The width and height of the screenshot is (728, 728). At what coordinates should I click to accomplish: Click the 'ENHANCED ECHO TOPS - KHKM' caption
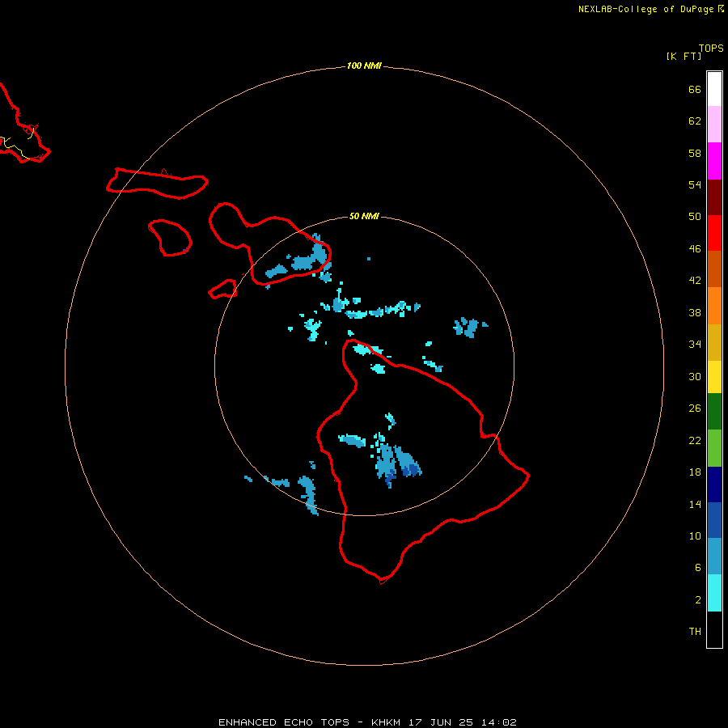click(309, 722)
